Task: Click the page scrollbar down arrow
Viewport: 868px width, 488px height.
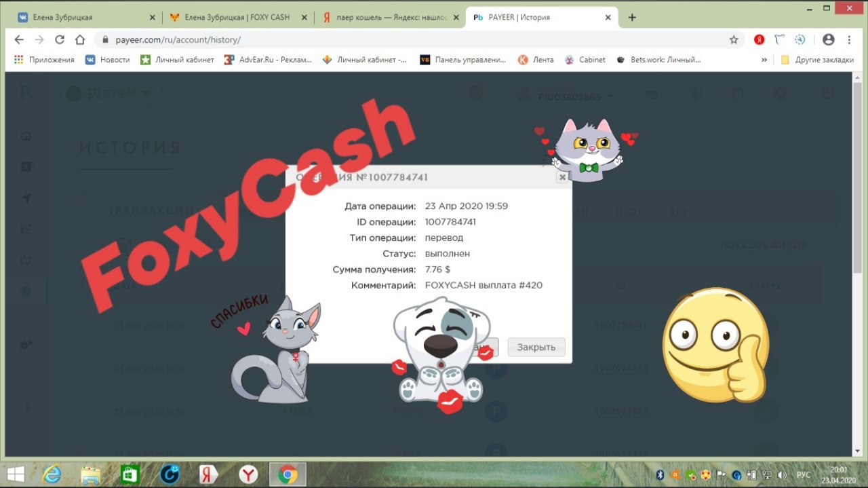Action: coord(858,451)
